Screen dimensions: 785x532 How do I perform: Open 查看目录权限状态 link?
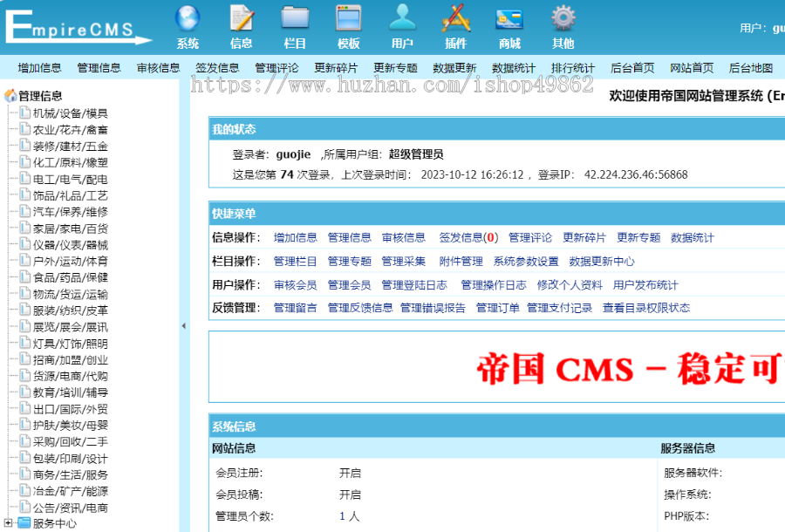coord(646,307)
